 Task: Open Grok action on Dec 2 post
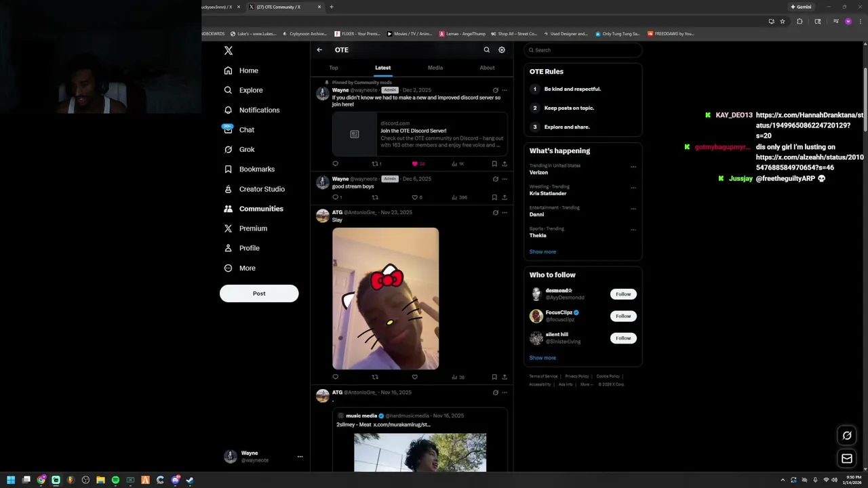[495, 90]
